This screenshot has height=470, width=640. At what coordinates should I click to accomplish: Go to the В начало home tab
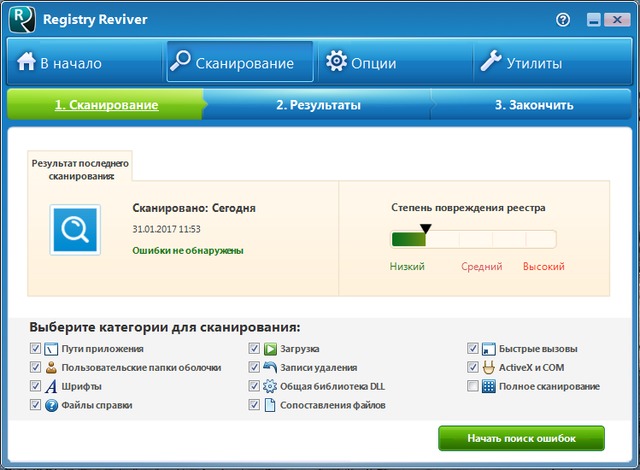[x=60, y=64]
